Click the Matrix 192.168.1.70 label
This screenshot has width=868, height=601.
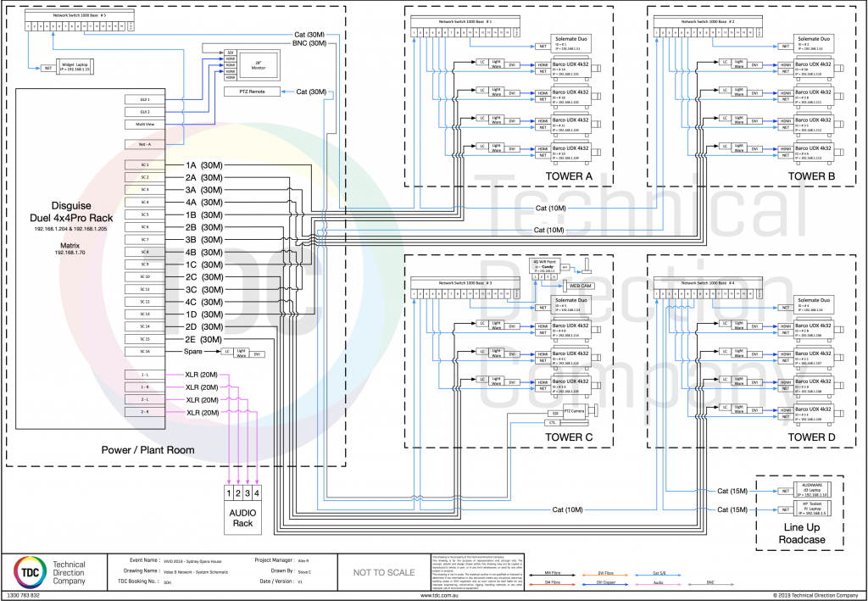70,248
